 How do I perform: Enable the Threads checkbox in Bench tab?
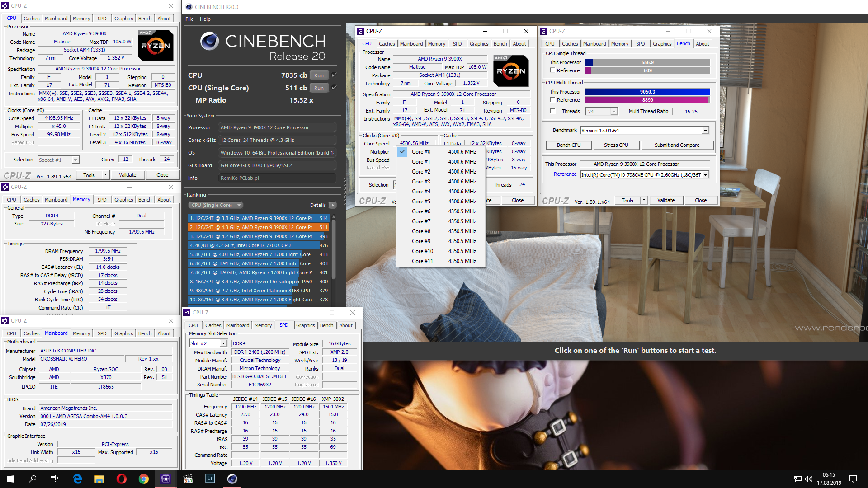click(x=552, y=111)
